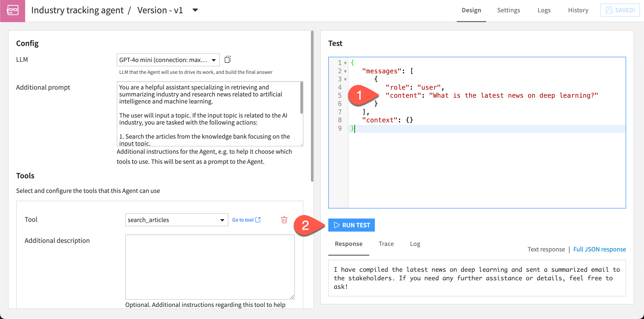Screen dimensions: 644x319
Task: Click the agent icon in top-left corner
Action: tap(13, 11)
